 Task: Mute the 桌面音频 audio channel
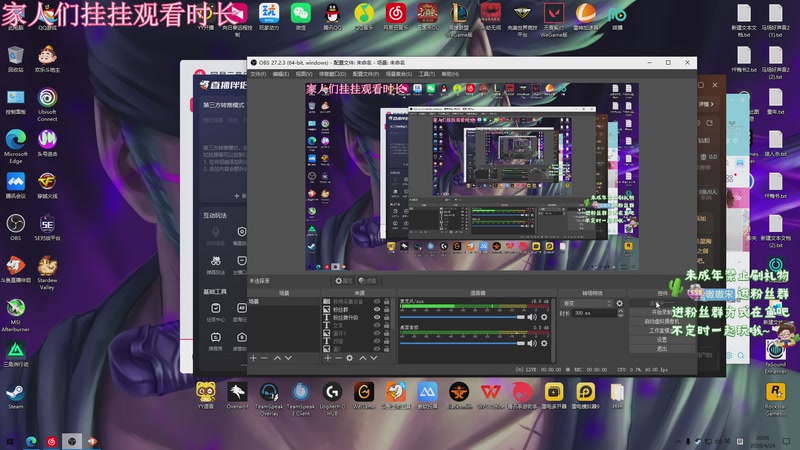(532, 343)
